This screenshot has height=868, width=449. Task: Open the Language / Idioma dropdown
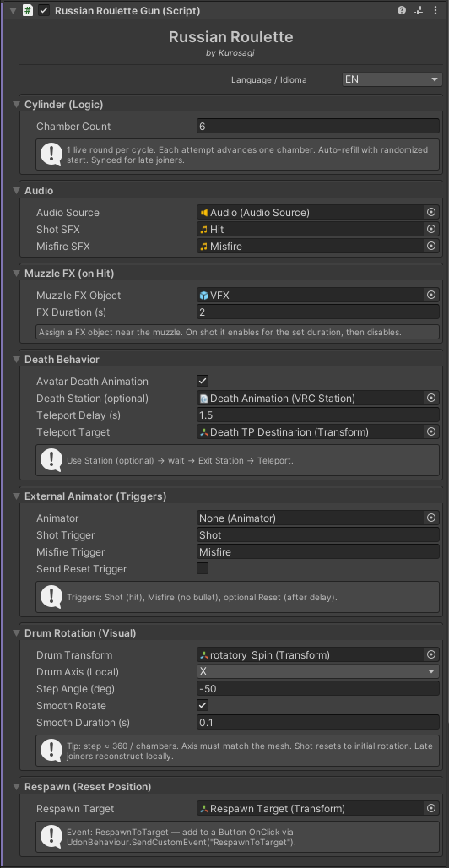[x=392, y=79]
